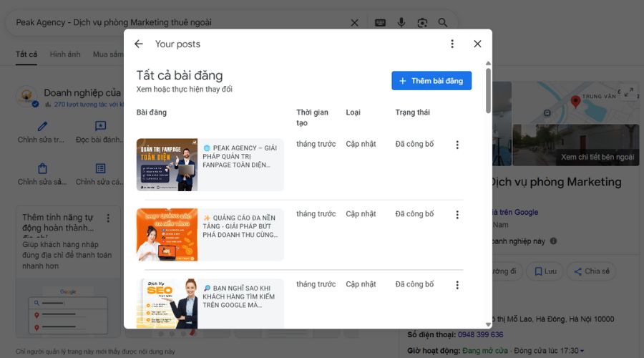Click the Chỉnh sửa sả... shopping bag icon
644x358 pixels.
(42, 168)
